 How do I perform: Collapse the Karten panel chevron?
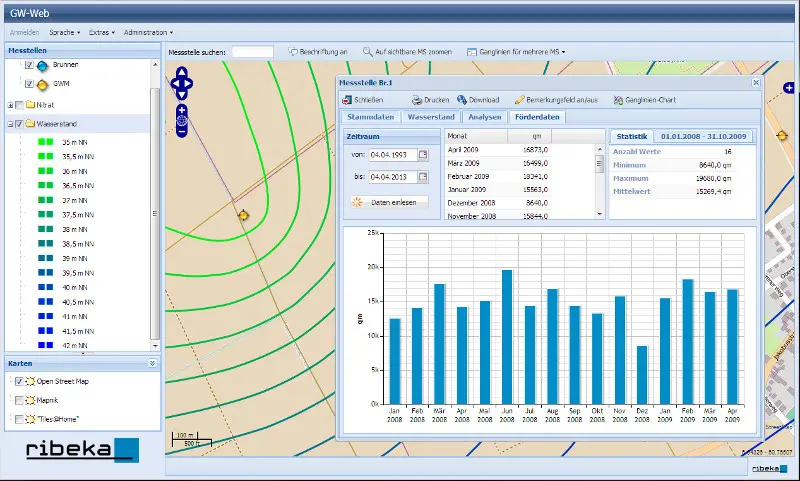[x=152, y=363]
